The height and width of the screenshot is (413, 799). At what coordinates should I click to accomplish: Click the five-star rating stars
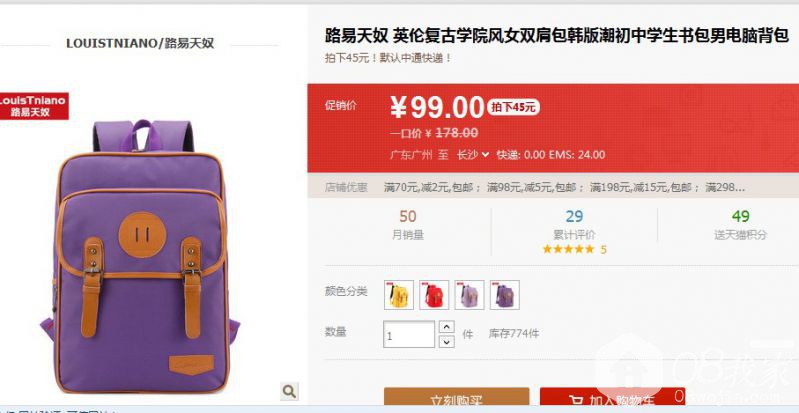pos(568,249)
